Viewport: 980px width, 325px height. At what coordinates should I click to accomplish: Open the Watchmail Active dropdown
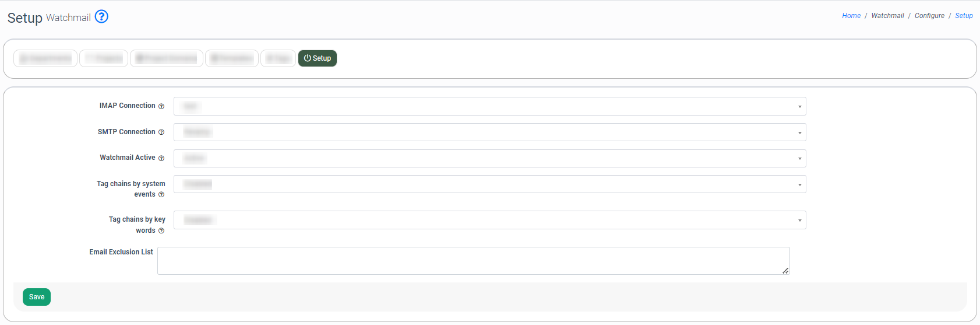pos(489,158)
